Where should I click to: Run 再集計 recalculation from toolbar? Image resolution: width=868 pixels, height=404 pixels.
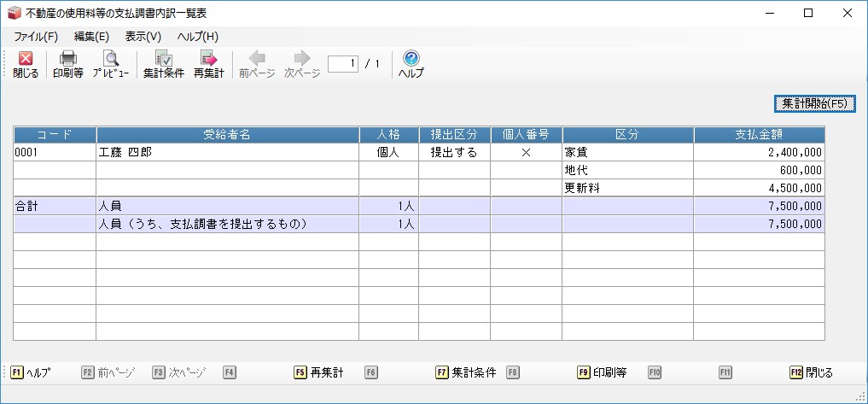click(x=208, y=59)
